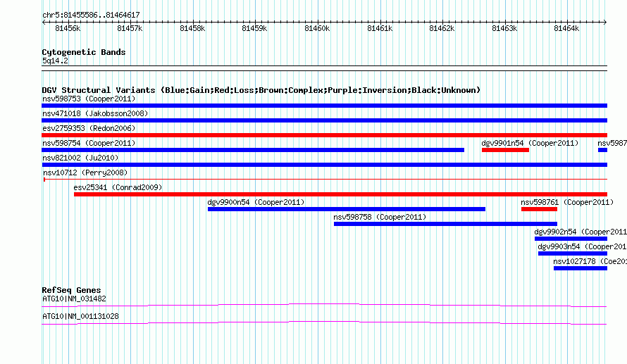The width and height of the screenshot is (627, 364).
Task: Click the blue bar under nsv598758
Action: 445,224
